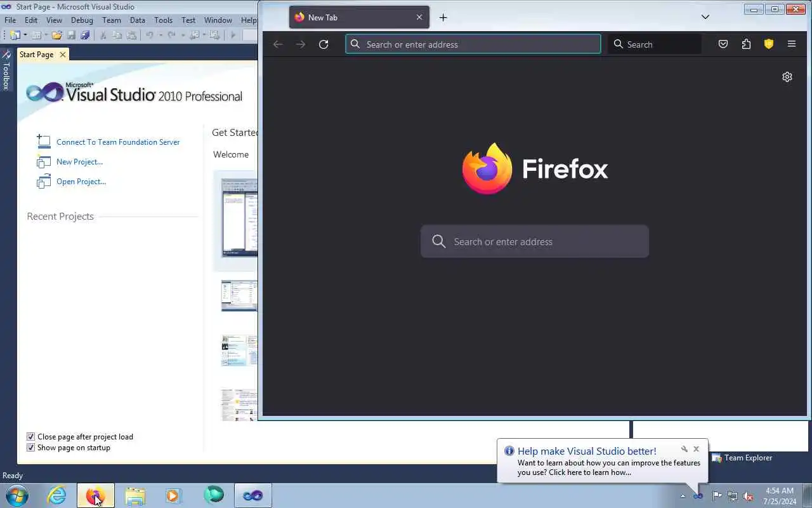Open the Firefox Extensions puzzle icon

point(746,44)
